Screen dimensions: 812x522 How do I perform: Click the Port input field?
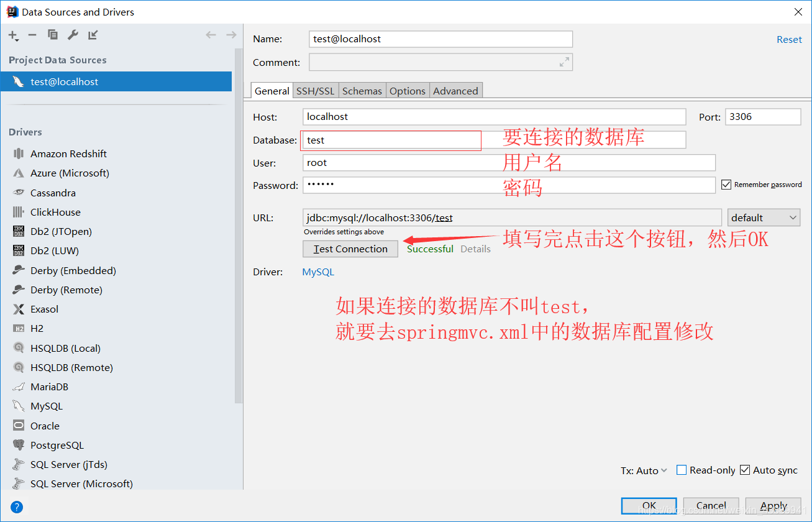pyautogui.click(x=763, y=117)
